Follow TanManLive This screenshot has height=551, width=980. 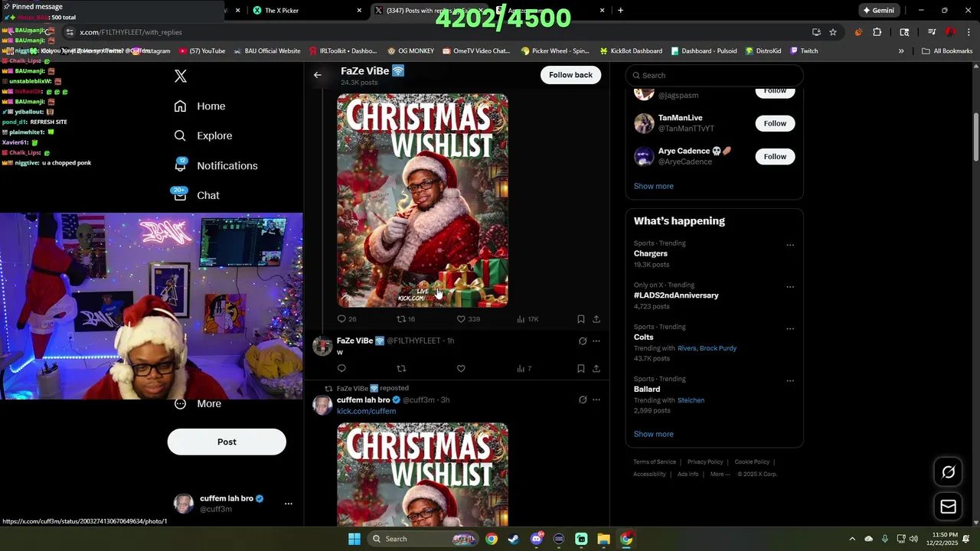775,123
